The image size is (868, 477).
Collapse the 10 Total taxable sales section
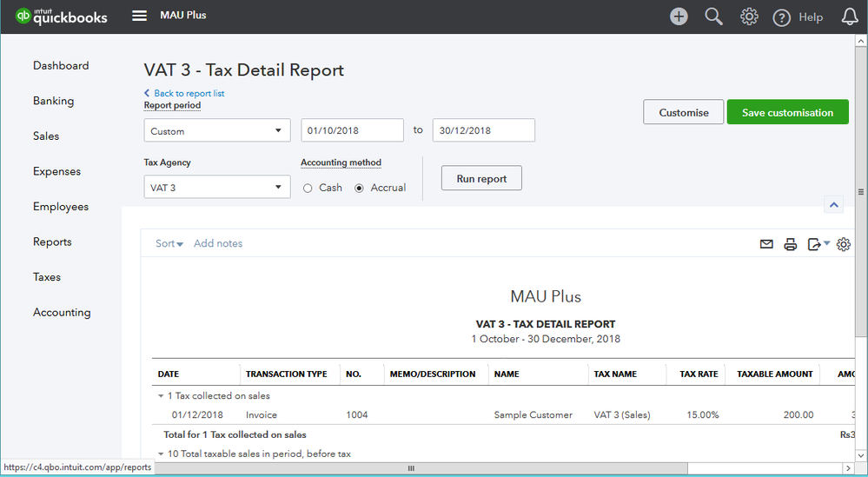pyautogui.click(x=161, y=454)
